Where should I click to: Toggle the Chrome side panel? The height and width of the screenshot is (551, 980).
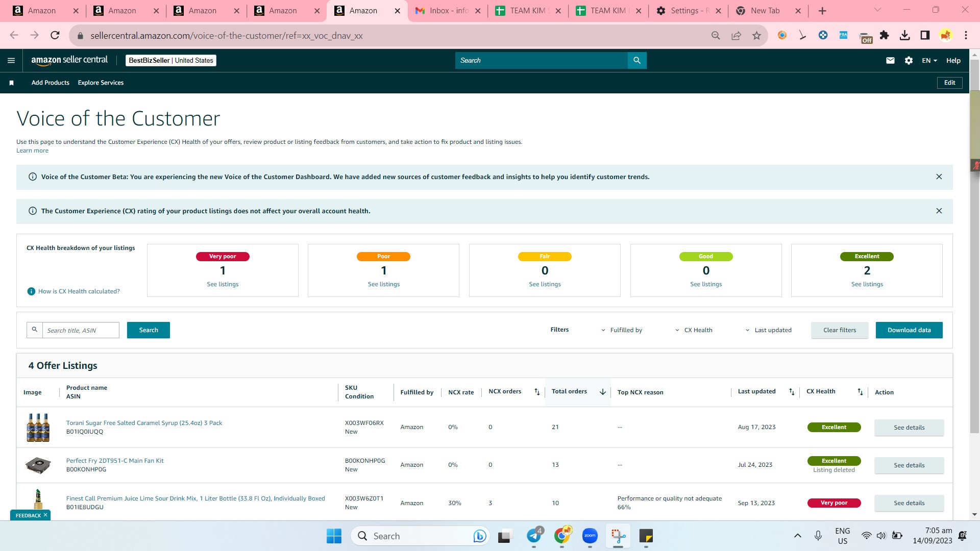coord(925,35)
